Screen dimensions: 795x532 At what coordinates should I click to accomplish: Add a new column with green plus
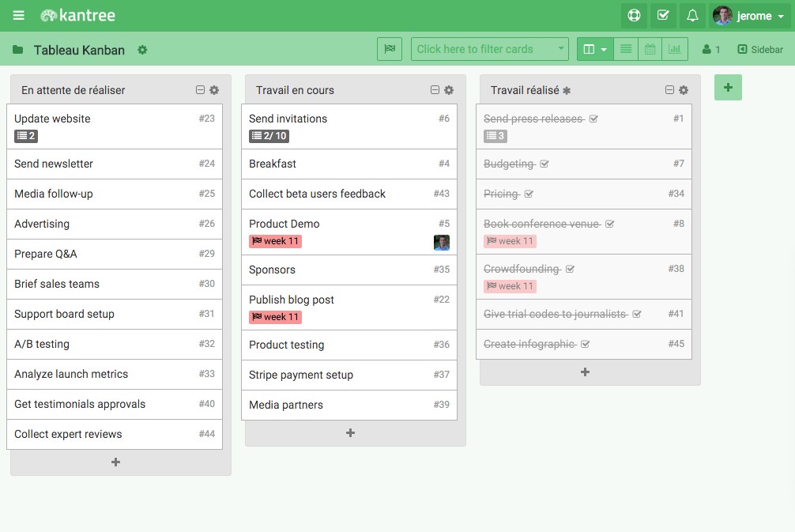728,87
